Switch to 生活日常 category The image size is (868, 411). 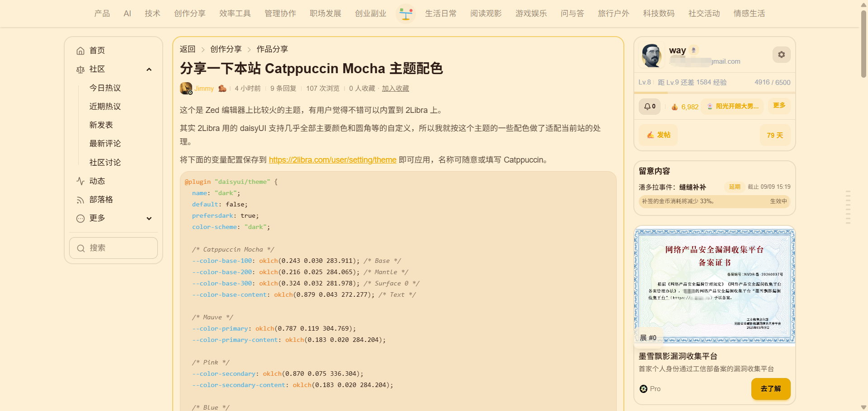pos(441,14)
